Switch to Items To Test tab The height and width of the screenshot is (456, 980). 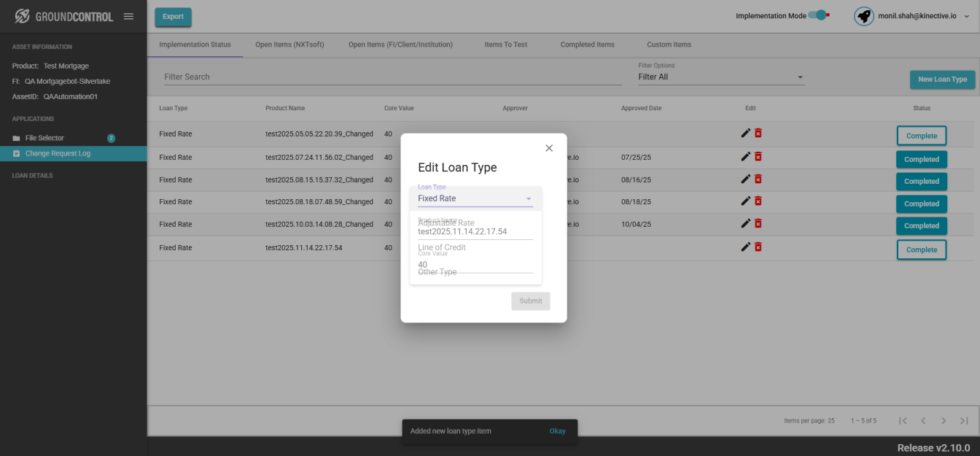pos(506,45)
